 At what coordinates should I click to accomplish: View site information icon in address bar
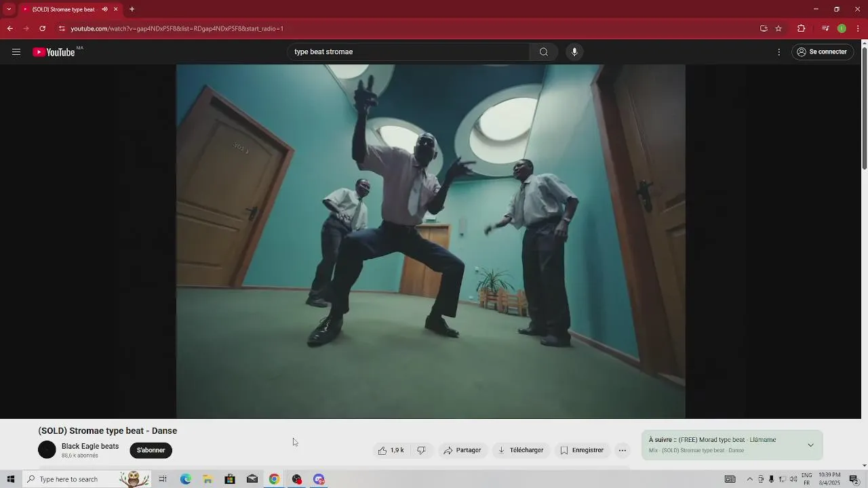tap(62, 28)
